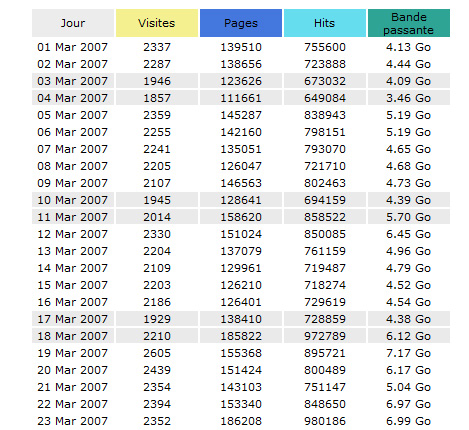Select the 23 Mar 2007 date cell
Viewport: 469px width, 430px height.
pyautogui.click(x=73, y=421)
